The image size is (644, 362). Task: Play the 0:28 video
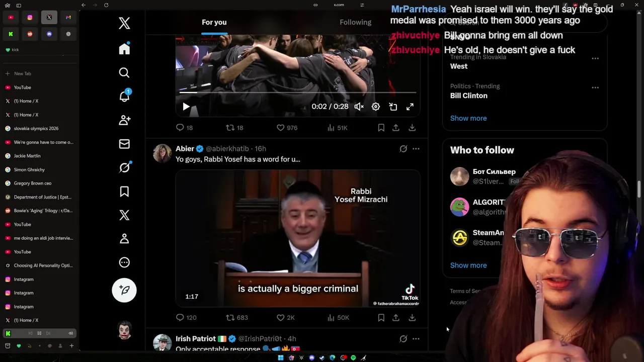pos(186,107)
